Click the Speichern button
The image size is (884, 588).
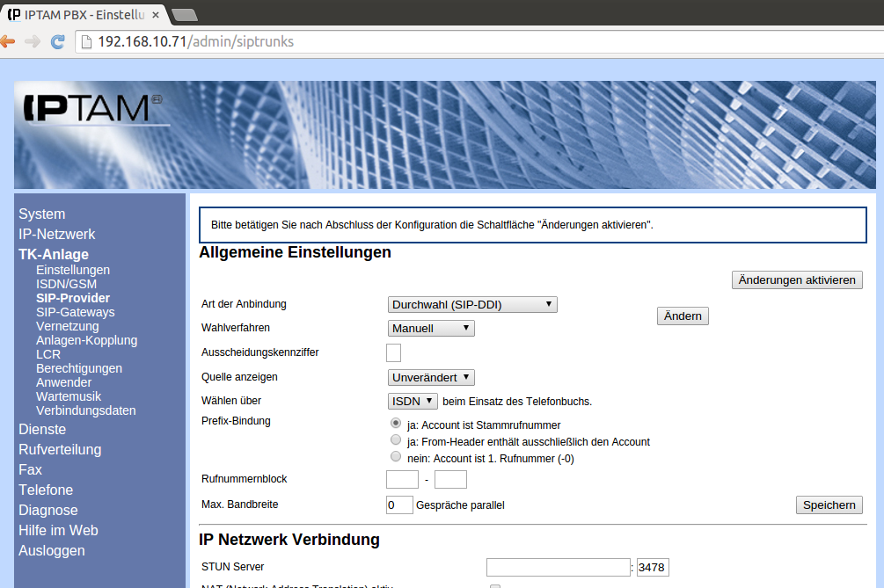coord(829,505)
